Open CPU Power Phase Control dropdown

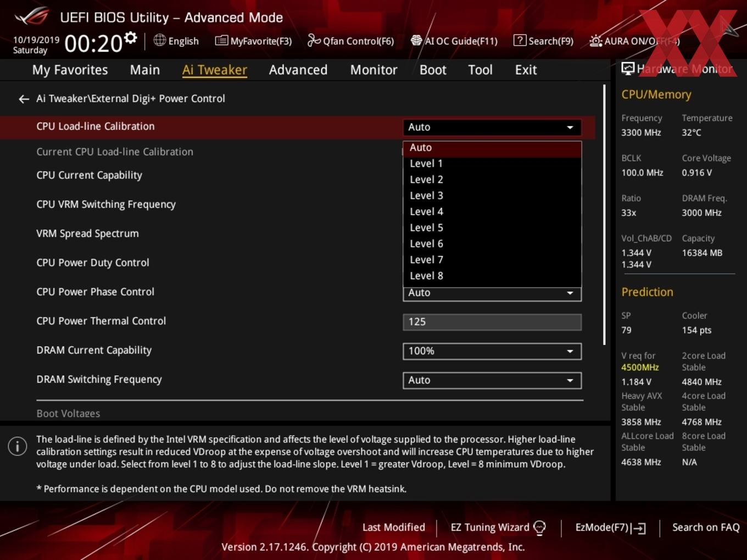[x=492, y=293]
